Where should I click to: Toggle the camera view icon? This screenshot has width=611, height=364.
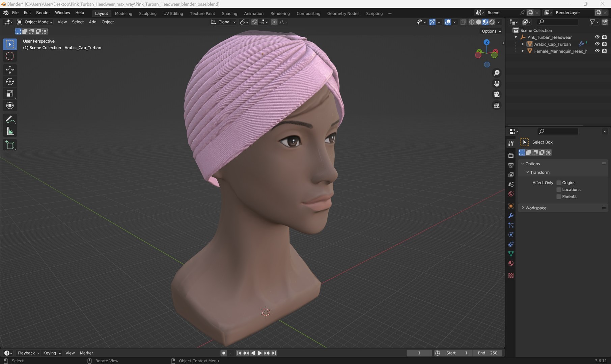point(497,94)
